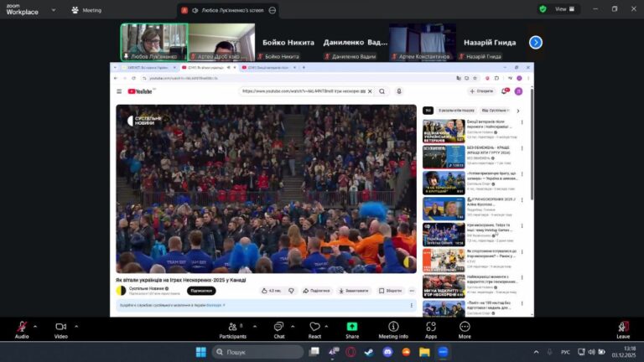Expand the Zoom Workplace menu chevron
The height and width of the screenshot is (362, 644).
click(x=53, y=10)
